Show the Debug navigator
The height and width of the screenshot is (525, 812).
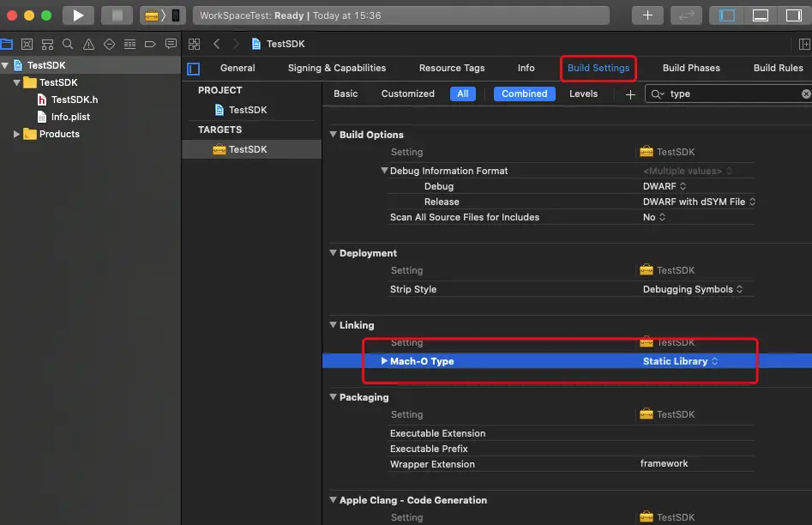pos(130,45)
